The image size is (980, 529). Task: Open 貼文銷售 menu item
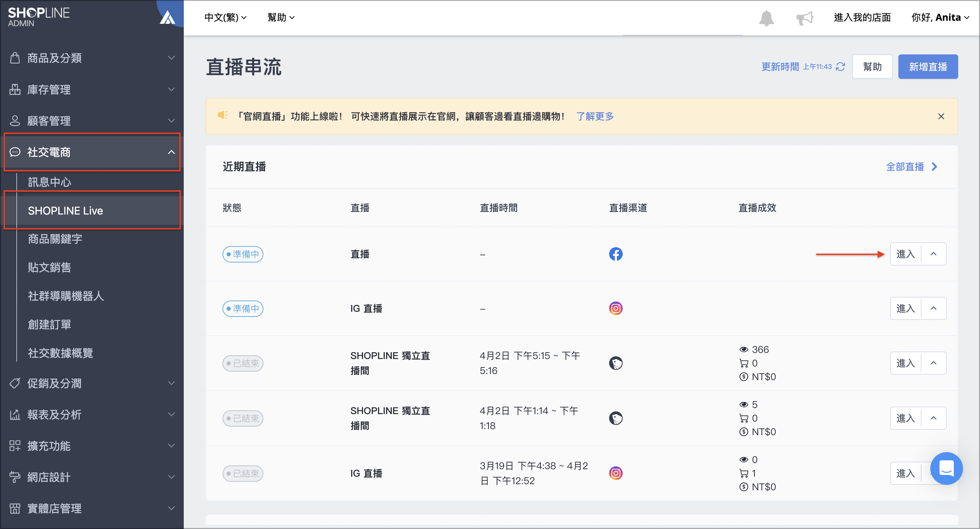[49, 268]
